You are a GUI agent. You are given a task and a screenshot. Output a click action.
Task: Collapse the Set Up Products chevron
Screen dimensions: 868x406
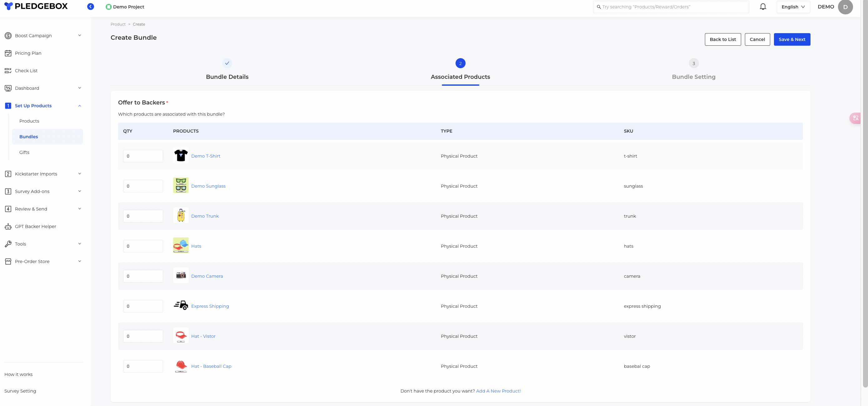tap(80, 105)
